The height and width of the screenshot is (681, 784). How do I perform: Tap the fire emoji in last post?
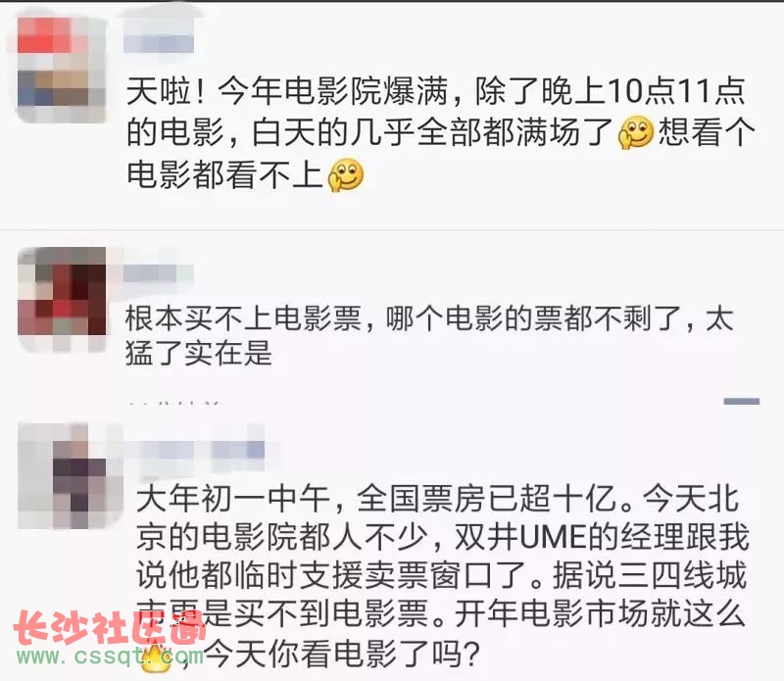click(156, 657)
